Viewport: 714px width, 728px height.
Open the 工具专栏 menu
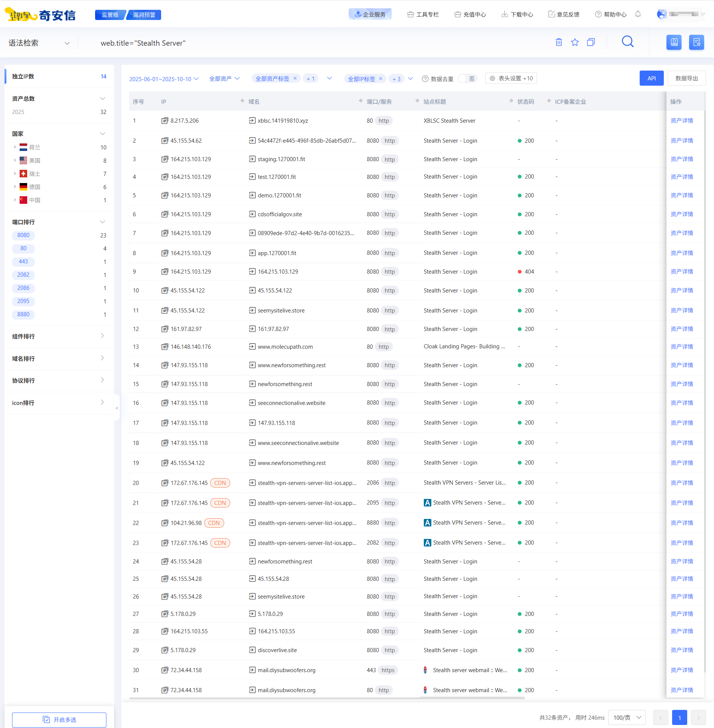(423, 14)
